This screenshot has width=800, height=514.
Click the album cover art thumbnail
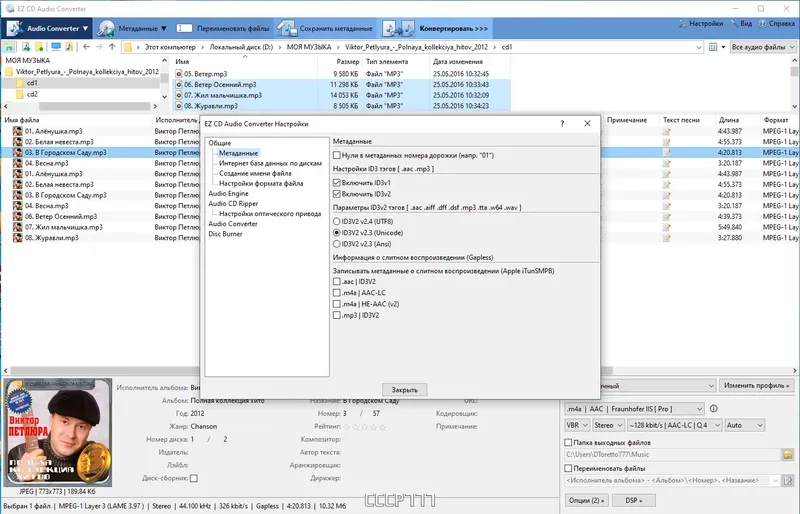pos(58,433)
